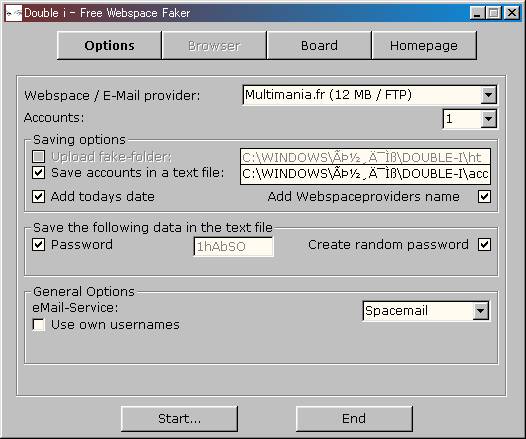Open the eMail-Service Spacemail dropdown
Viewport: 526px width, 439px height.
[480, 311]
